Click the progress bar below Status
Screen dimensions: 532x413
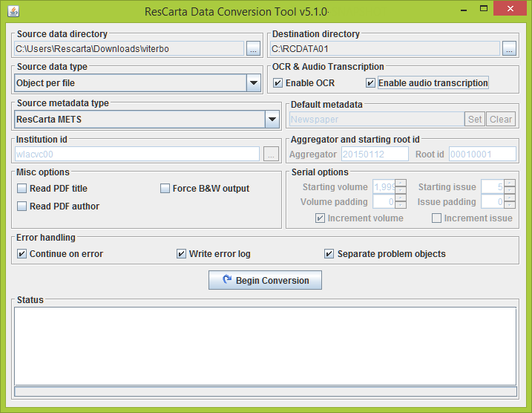[x=266, y=391]
